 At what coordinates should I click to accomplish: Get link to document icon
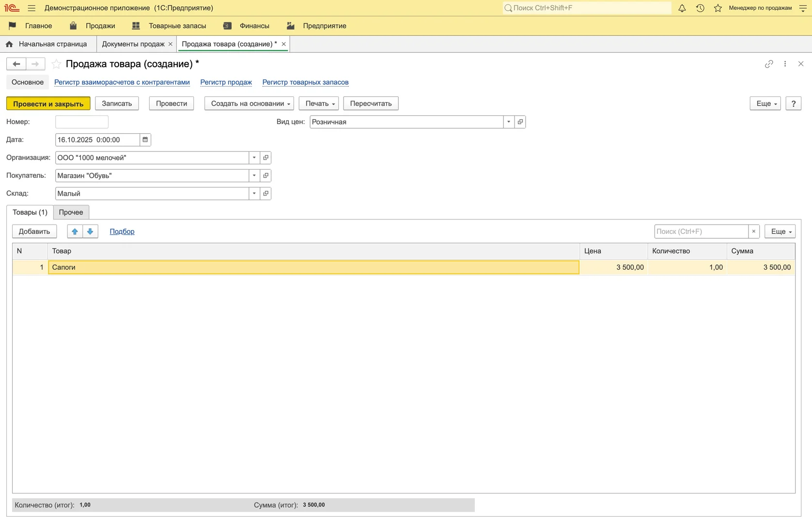click(x=769, y=64)
